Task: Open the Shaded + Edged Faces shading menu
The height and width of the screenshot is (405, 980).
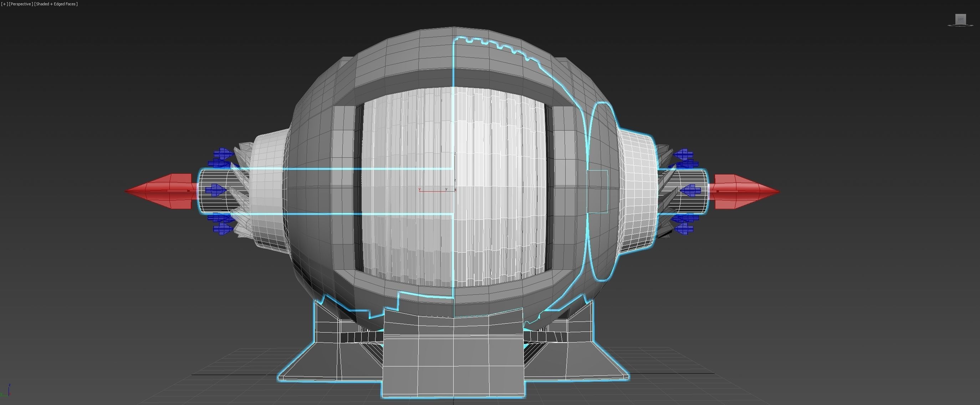Action: [56, 4]
